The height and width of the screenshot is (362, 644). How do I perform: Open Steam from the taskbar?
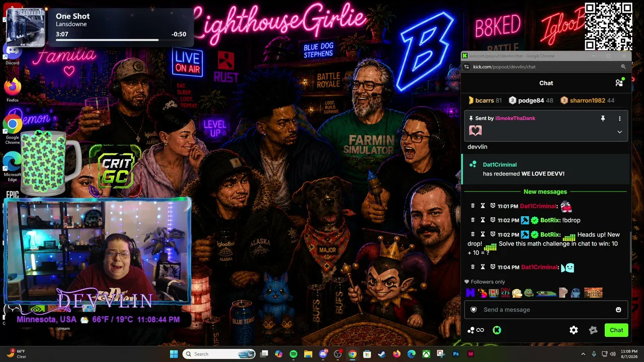pyautogui.click(x=382, y=354)
